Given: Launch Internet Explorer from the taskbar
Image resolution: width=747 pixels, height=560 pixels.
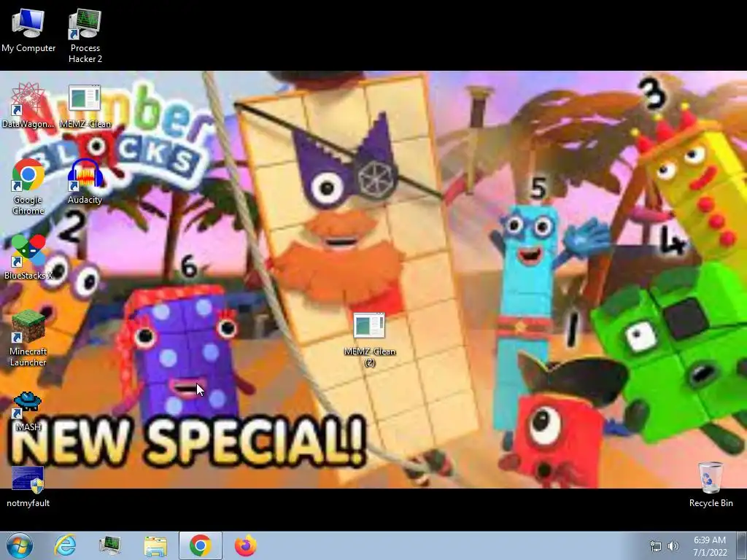Looking at the screenshot, I should tap(65, 545).
